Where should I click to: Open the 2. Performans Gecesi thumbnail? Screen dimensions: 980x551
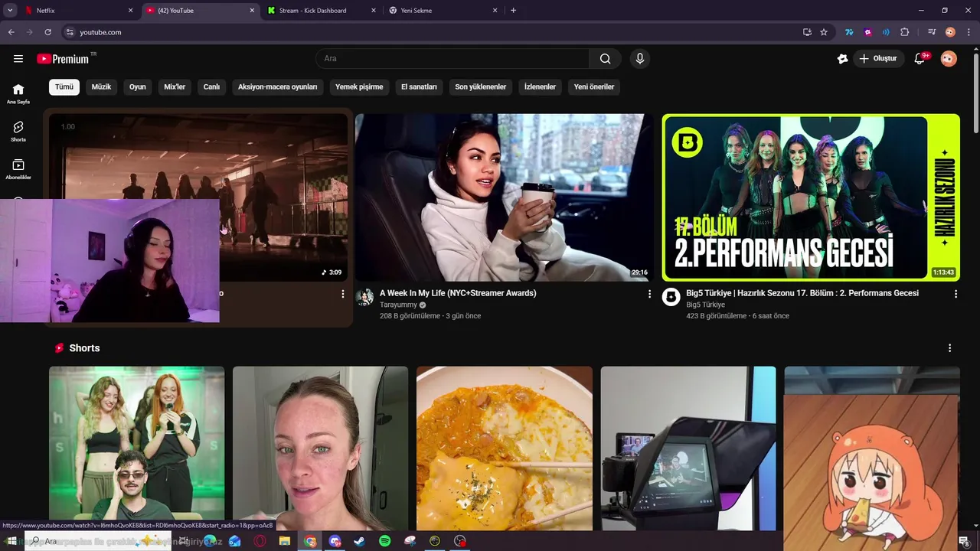point(811,197)
